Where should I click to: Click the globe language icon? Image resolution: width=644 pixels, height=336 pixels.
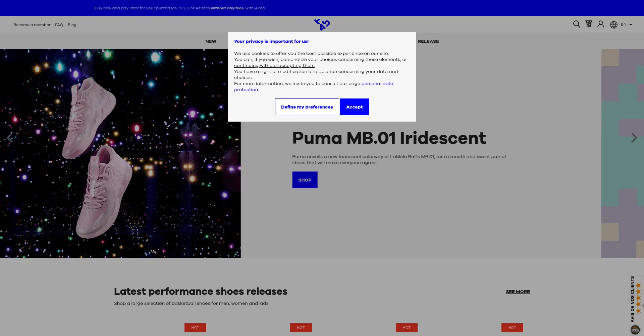pos(614,24)
